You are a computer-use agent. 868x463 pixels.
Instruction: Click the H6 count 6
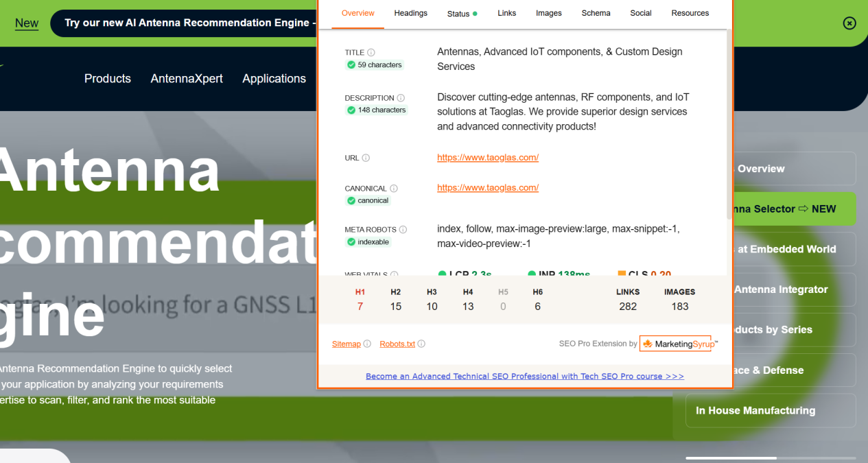pos(537,307)
